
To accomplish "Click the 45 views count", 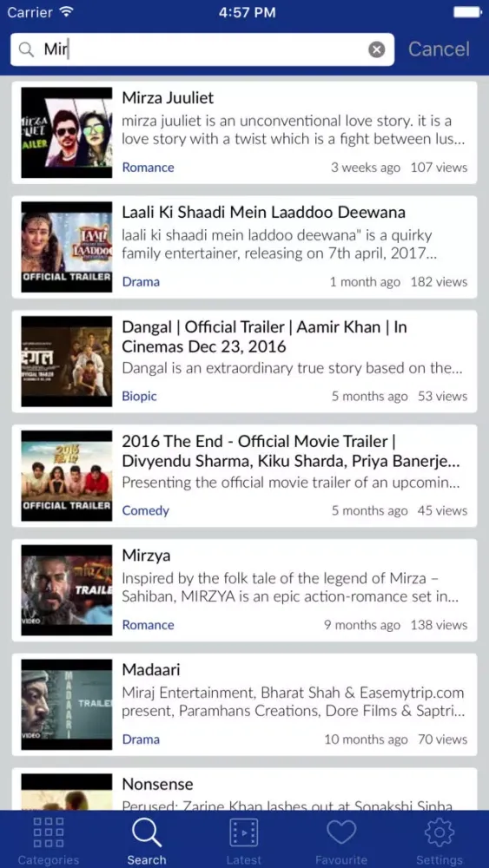I will point(442,511).
